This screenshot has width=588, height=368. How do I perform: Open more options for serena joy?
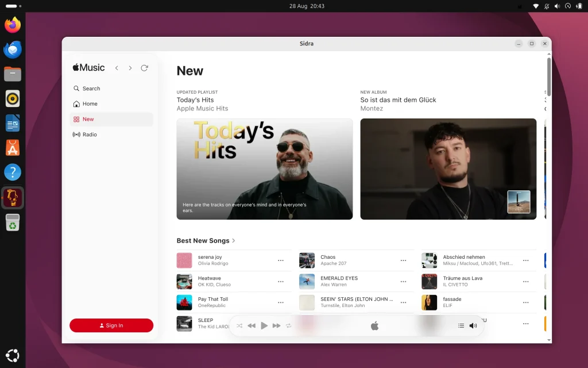click(280, 260)
